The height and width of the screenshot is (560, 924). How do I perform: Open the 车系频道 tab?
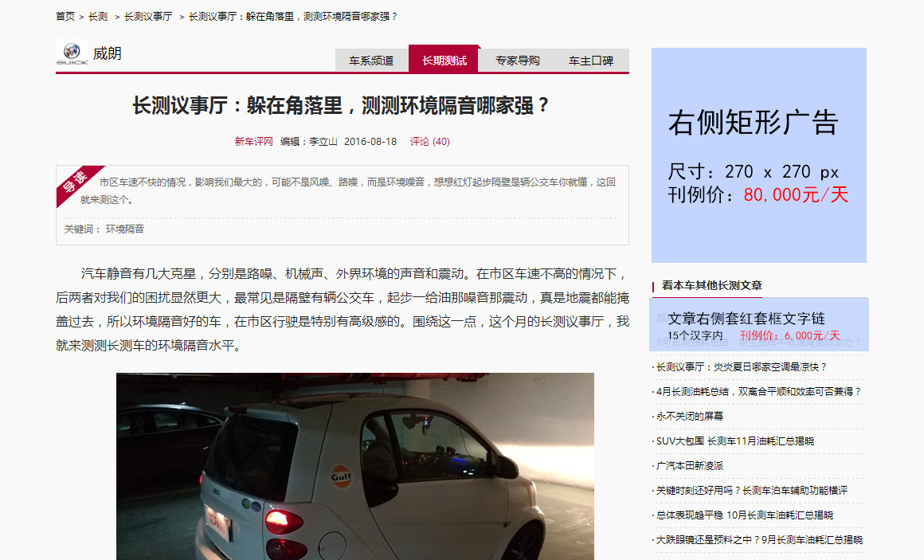371,60
